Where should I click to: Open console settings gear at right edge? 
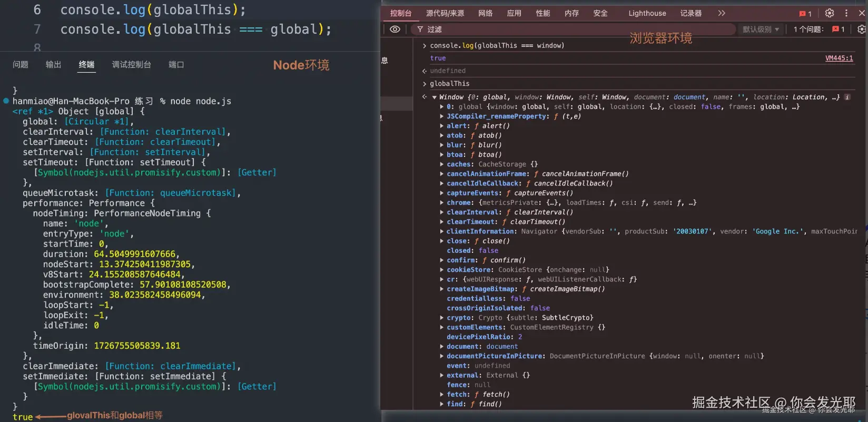(862, 30)
